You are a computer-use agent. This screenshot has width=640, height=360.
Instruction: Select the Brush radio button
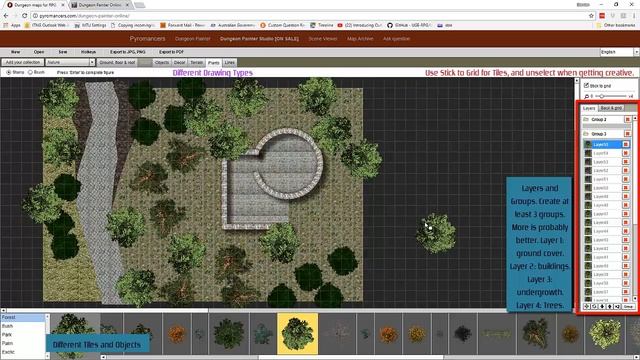click(30, 72)
